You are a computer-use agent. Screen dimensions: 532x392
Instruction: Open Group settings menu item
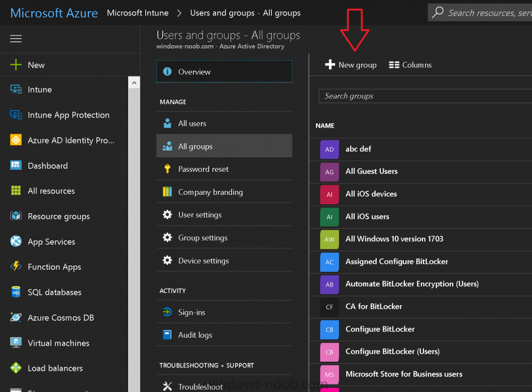[225, 237]
